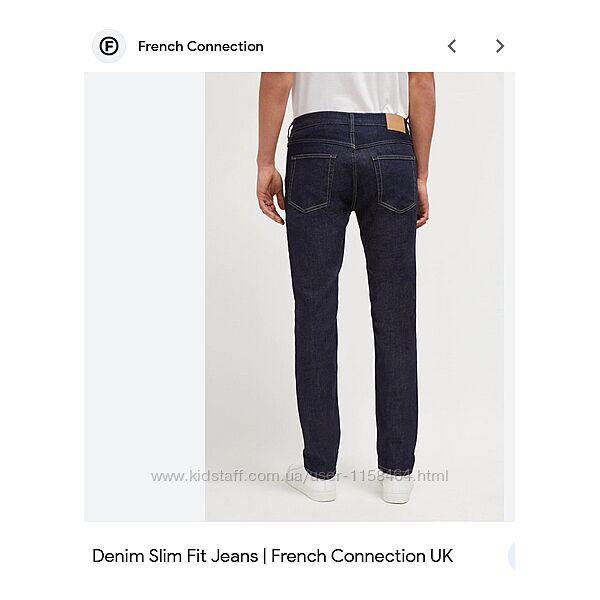Screen dimensions: 600x600
Task: Open the Denim Slim Fit Jeans title link
Action: (272, 556)
